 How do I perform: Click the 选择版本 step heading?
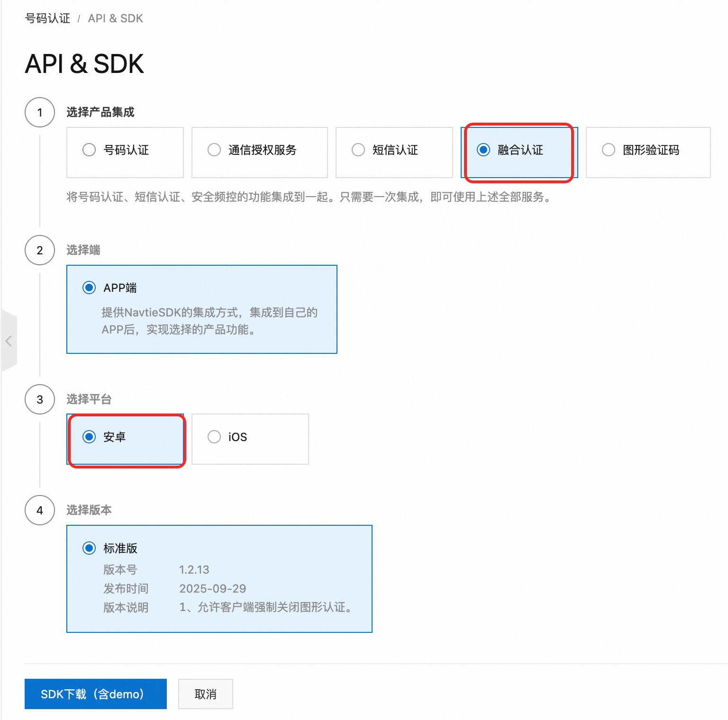89,510
